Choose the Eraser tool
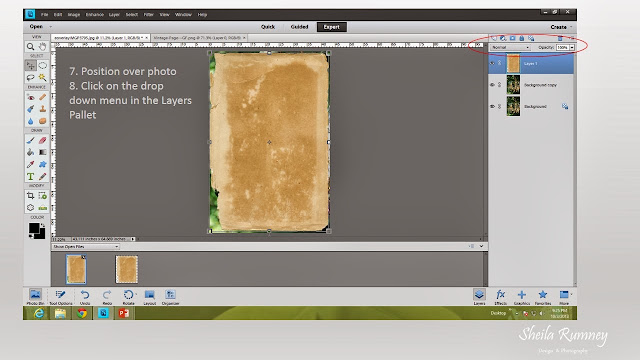This screenshot has width=640, height=360. [x=42, y=140]
